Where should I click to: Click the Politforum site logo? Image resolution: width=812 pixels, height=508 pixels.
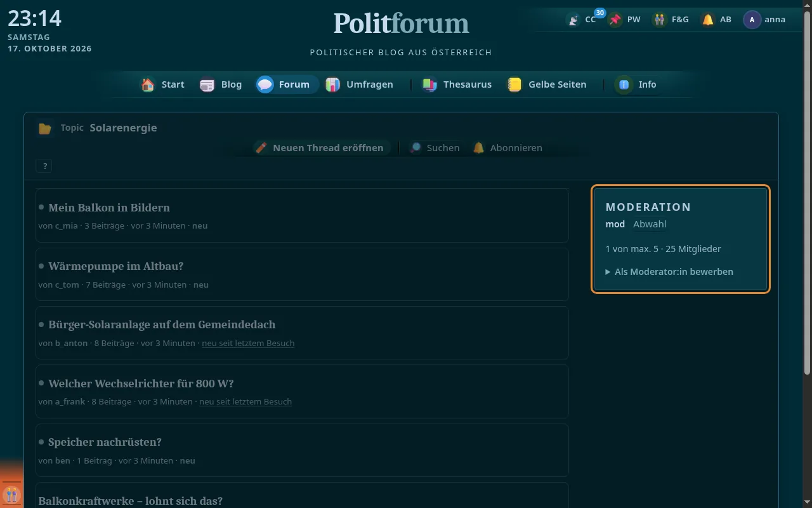click(x=401, y=23)
